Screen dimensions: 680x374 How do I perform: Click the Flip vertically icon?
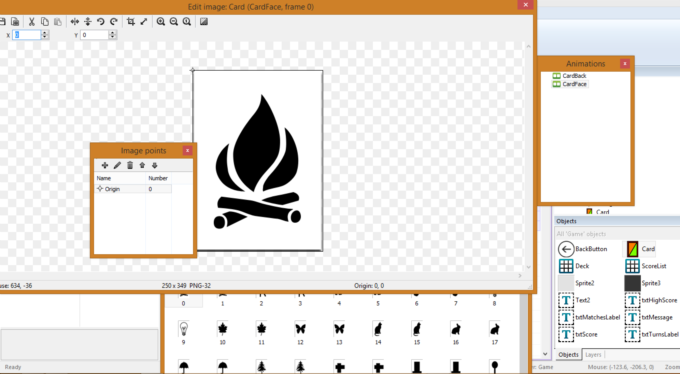click(x=88, y=22)
